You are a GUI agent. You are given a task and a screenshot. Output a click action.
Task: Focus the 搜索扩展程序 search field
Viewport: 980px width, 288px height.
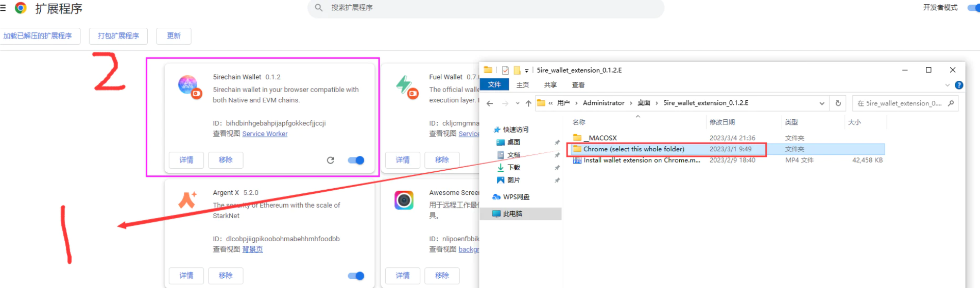pyautogui.click(x=486, y=8)
